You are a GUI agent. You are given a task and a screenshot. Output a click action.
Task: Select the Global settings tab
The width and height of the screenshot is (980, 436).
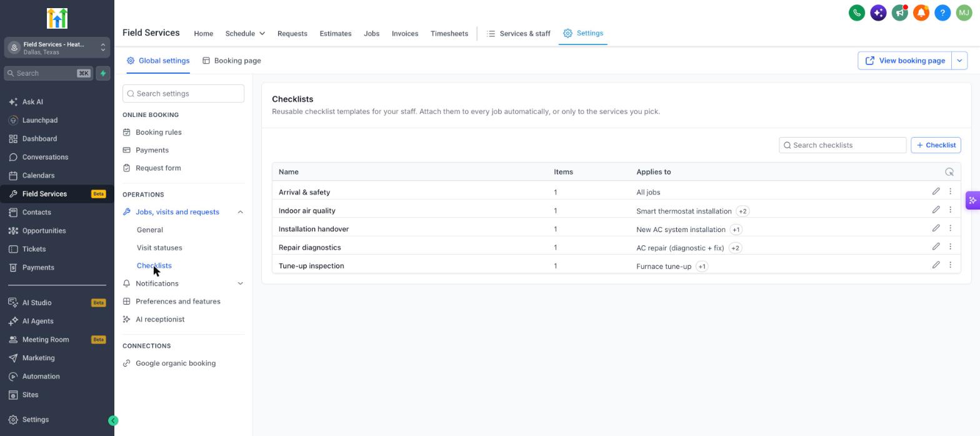click(x=158, y=61)
